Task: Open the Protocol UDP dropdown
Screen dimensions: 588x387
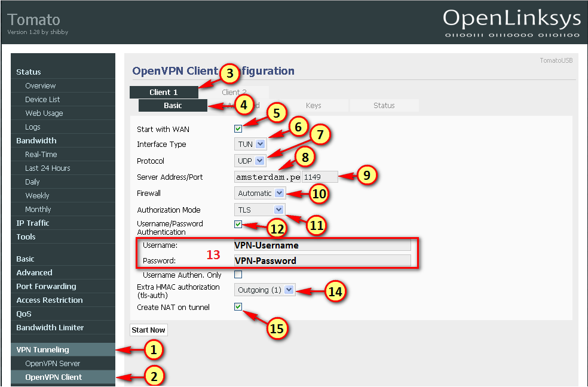Action: tap(250, 161)
